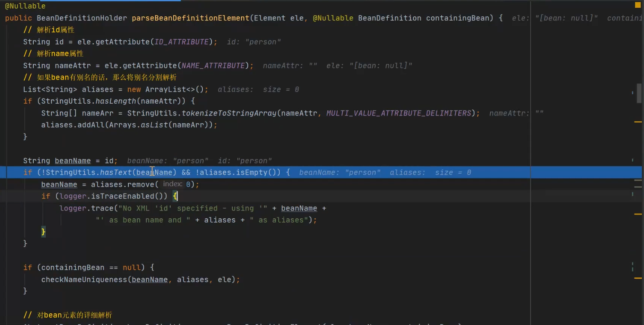Click the BeanDefinitionHolder return type
Screen dimensions: 644x325
[x=82, y=18]
